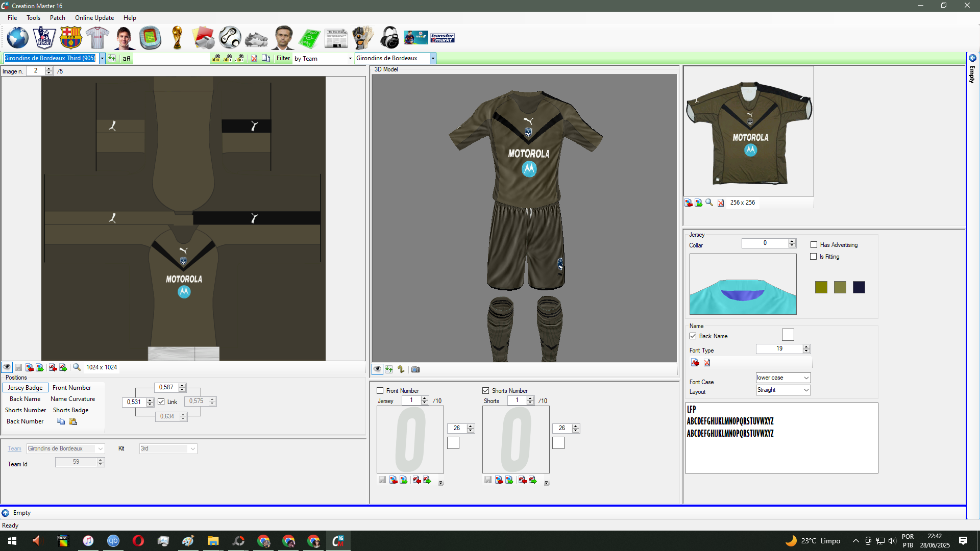Screen dimensions: 980x551
Task: Open the Messi players editor icon
Action: (x=124, y=38)
